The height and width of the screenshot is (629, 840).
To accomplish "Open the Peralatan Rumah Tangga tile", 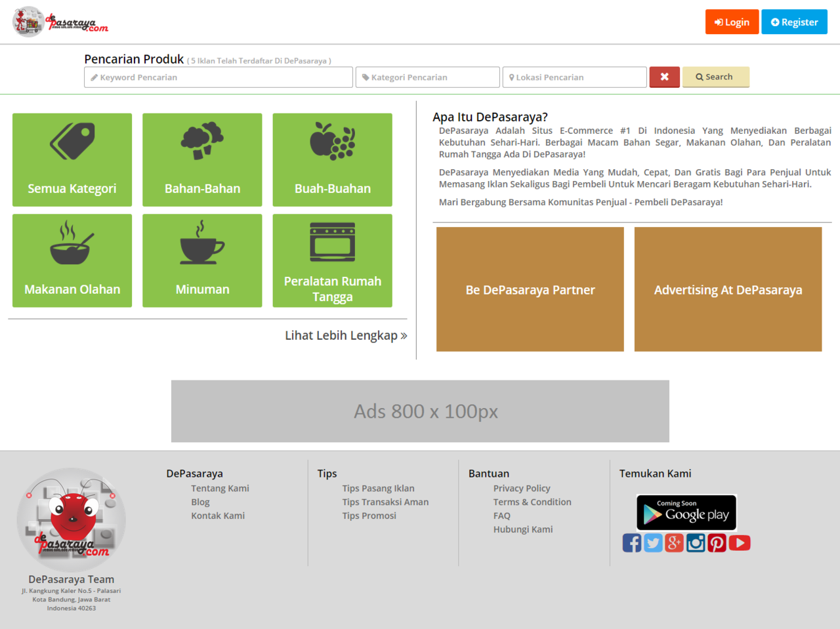I will pos(333,260).
